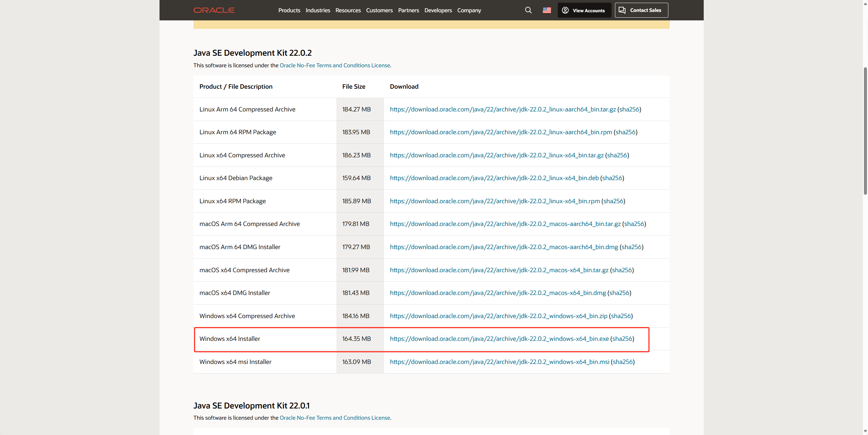
Task: Download jdk-22.0.2_linux-aarch64_bin.tar.gz
Action: (503, 109)
